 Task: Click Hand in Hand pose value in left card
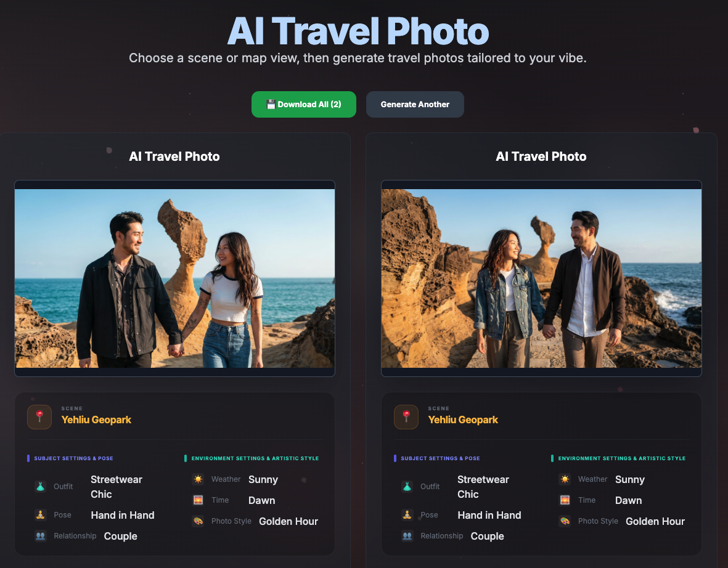[123, 515]
